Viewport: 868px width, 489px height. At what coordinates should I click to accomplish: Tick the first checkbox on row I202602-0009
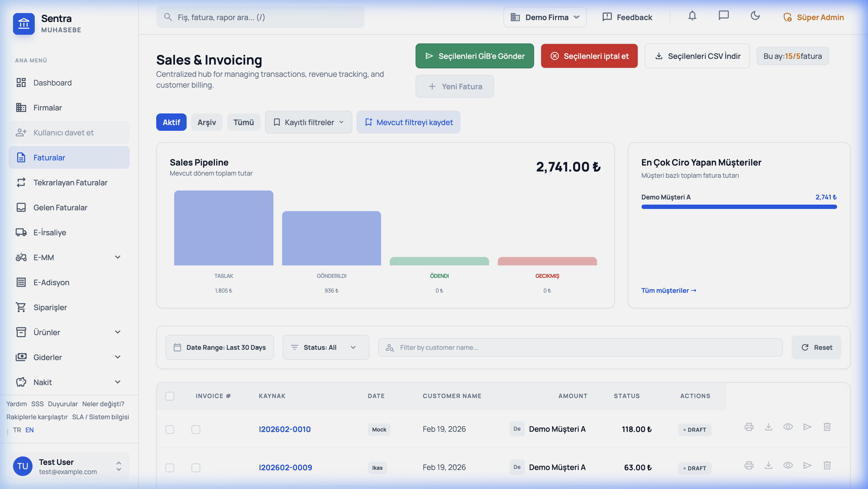pos(170,468)
